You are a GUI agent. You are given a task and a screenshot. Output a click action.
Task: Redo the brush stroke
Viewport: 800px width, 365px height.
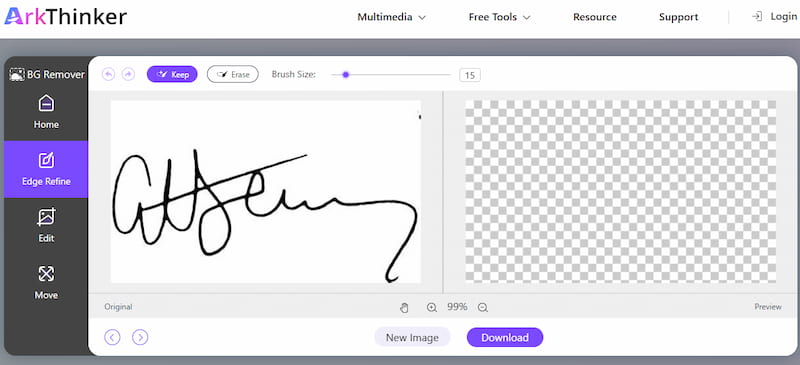pyautogui.click(x=129, y=75)
